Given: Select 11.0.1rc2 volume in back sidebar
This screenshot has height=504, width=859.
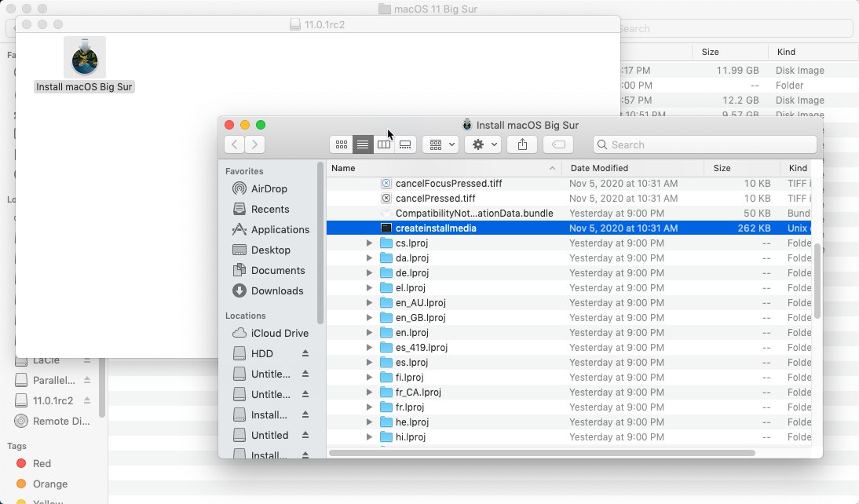Looking at the screenshot, I should (x=53, y=400).
